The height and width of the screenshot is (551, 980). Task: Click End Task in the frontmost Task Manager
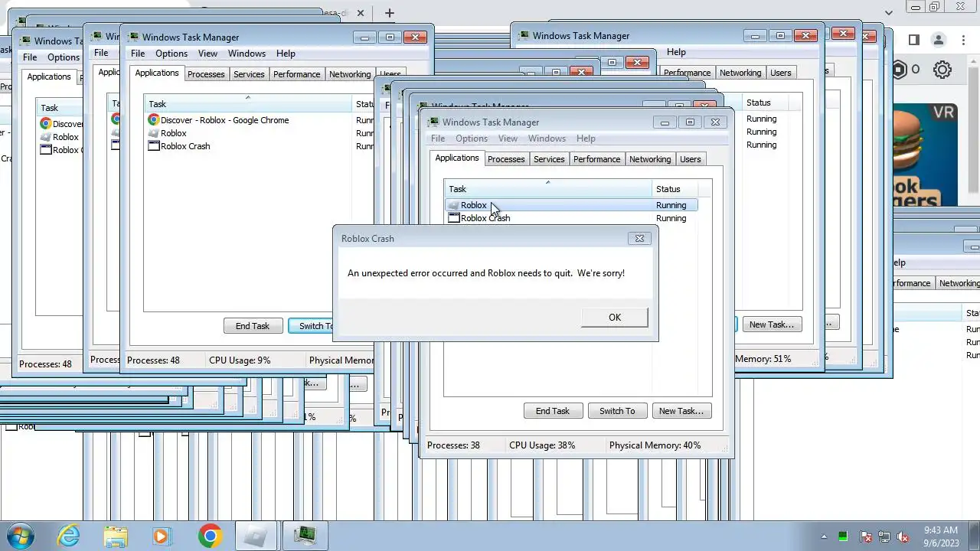pyautogui.click(x=553, y=411)
